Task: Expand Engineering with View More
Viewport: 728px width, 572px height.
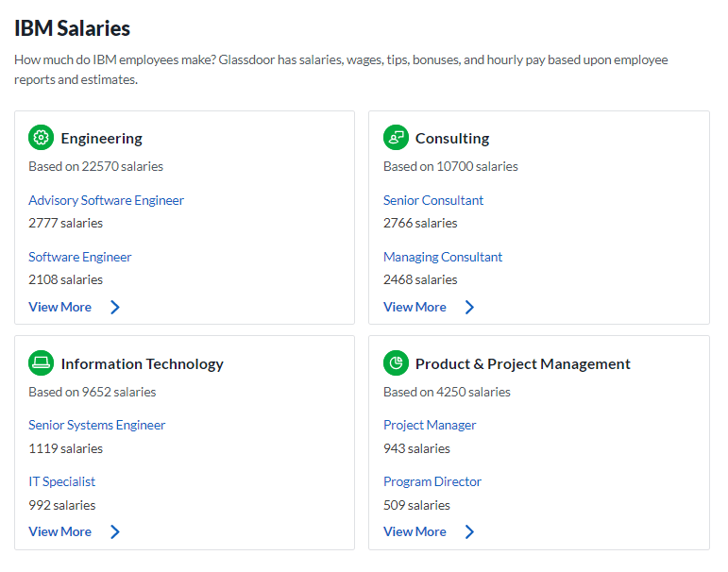Action: [60, 307]
